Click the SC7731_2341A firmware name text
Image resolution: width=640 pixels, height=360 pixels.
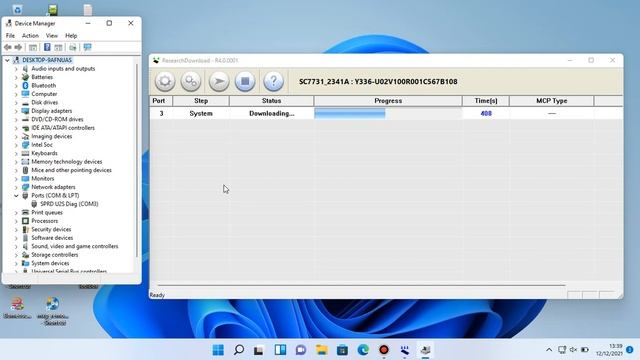(378, 82)
